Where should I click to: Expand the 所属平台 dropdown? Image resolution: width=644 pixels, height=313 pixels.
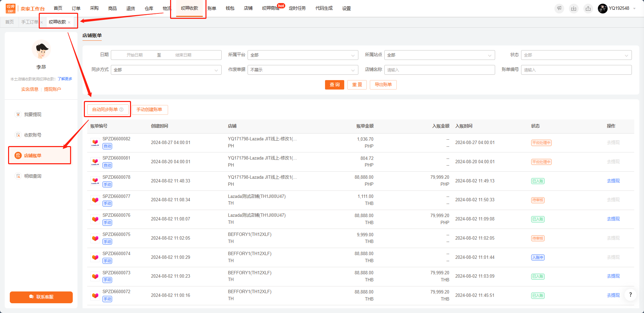pos(302,55)
